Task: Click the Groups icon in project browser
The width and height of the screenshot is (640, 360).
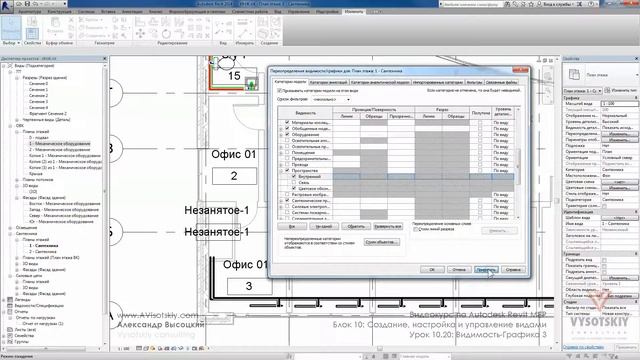Action: coord(10,342)
